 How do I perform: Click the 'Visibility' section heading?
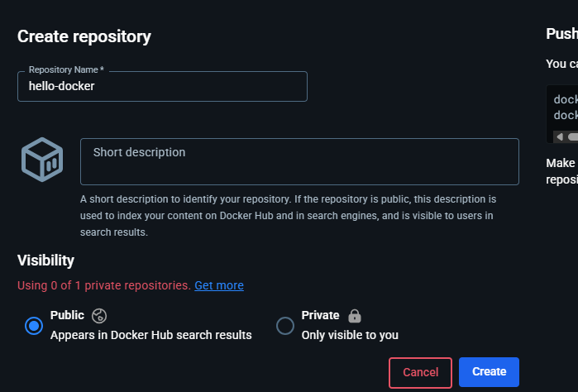pyautogui.click(x=45, y=261)
